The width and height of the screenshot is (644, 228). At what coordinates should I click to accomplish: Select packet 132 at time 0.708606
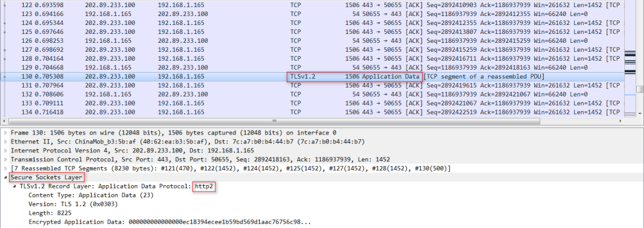click(x=312, y=94)
